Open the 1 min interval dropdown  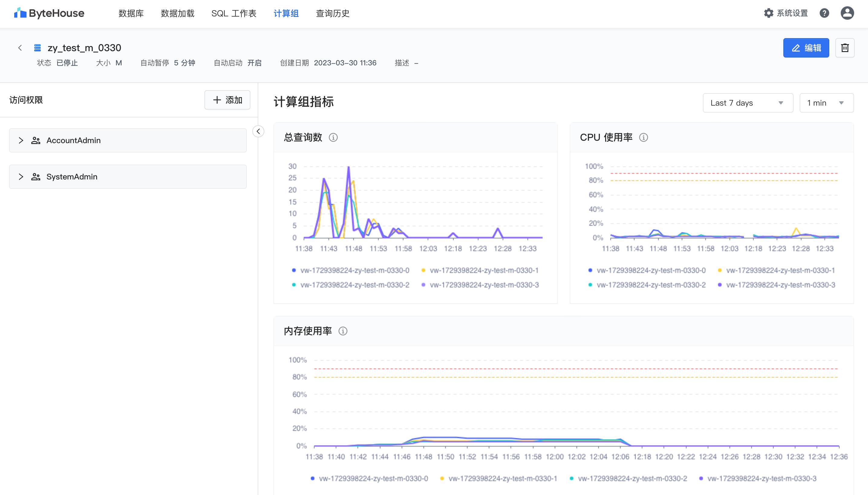[826, 103]
